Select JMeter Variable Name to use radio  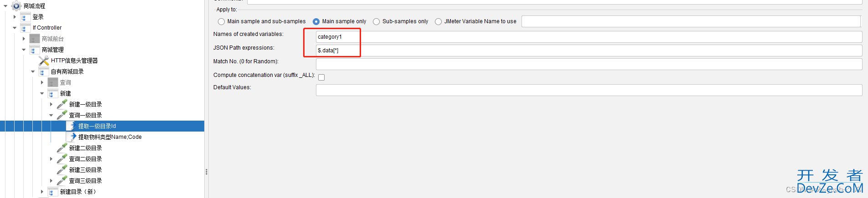coord(439,21)
